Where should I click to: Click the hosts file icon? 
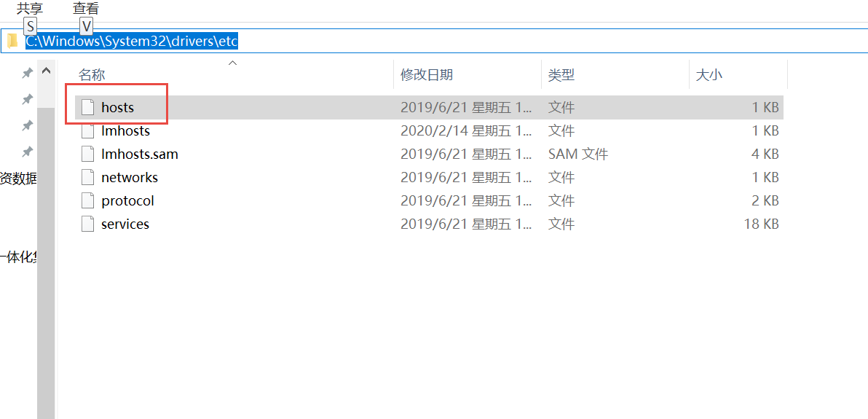pos(88,107)
